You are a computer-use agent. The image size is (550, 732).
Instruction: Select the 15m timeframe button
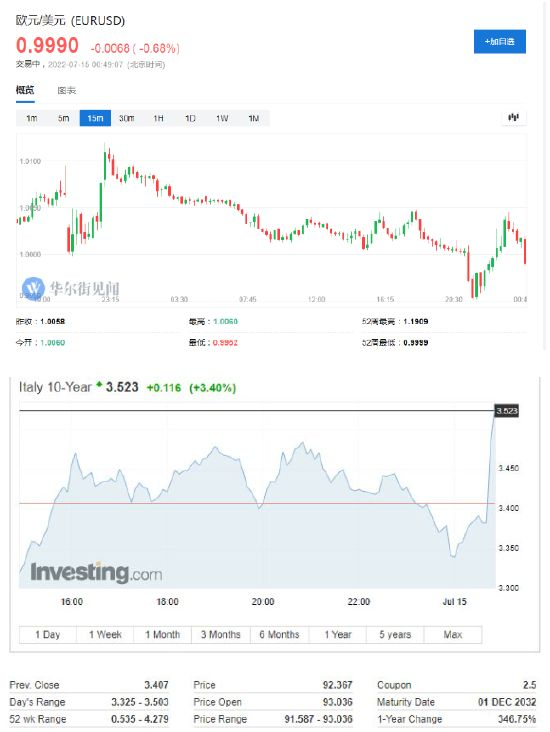click(95, 118)
